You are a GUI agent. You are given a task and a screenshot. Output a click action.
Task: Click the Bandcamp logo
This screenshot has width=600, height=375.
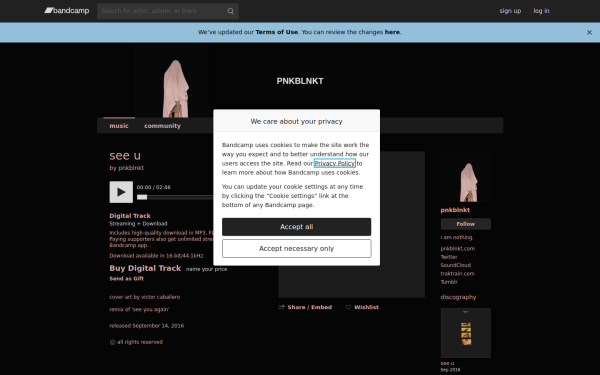click(67, 11)
